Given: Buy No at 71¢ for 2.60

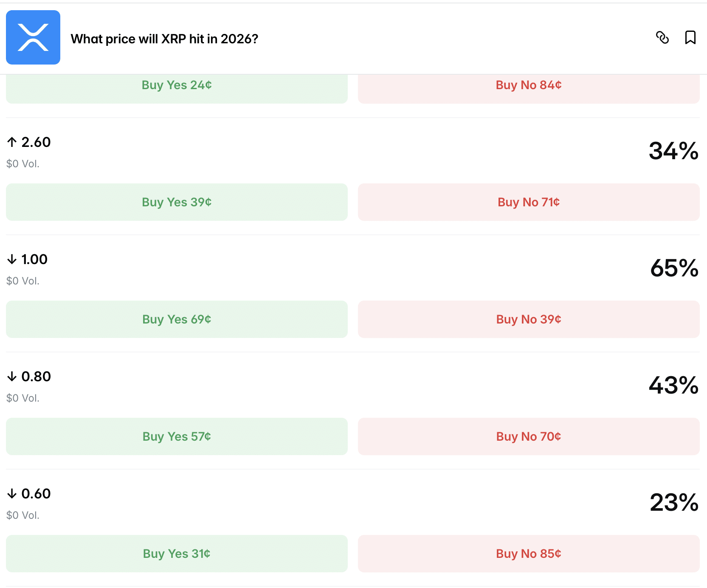Looking at the screenshot, I should point(529,202).
